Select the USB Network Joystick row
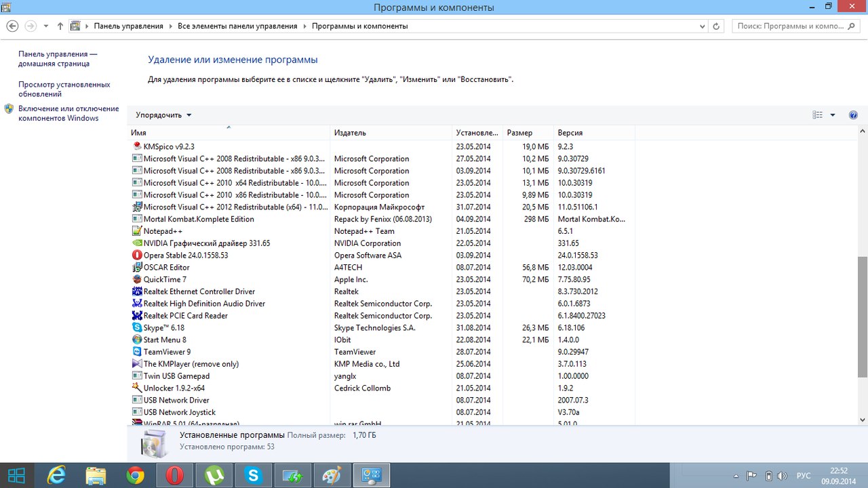Image resolution: width=868 pixels, height=488 pixels. pyautogui.click(x=382, y=412)
